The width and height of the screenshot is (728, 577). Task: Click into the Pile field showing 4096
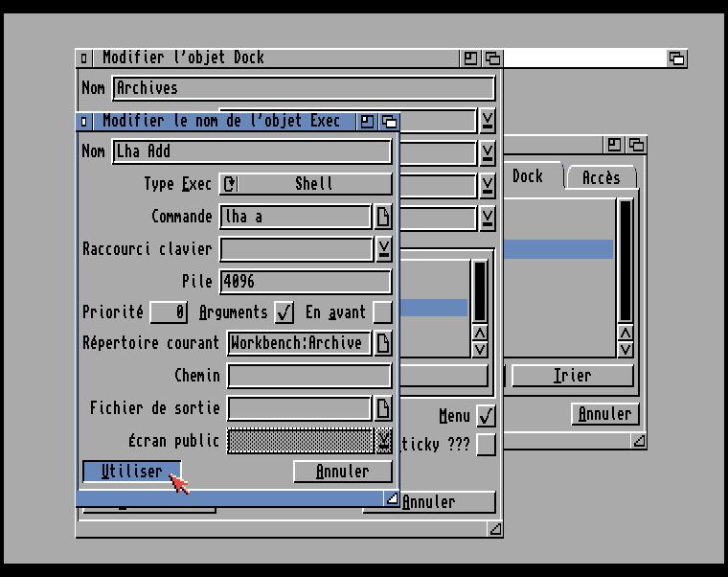click(305, 282)
